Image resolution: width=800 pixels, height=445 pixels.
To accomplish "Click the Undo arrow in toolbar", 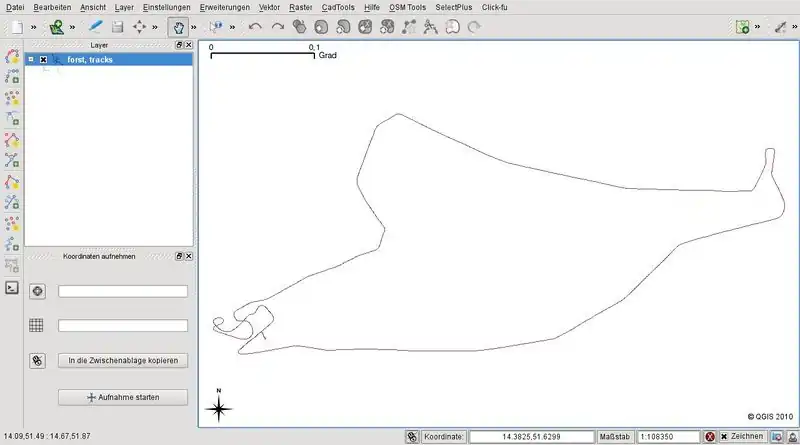I will [x=255, y=27].
